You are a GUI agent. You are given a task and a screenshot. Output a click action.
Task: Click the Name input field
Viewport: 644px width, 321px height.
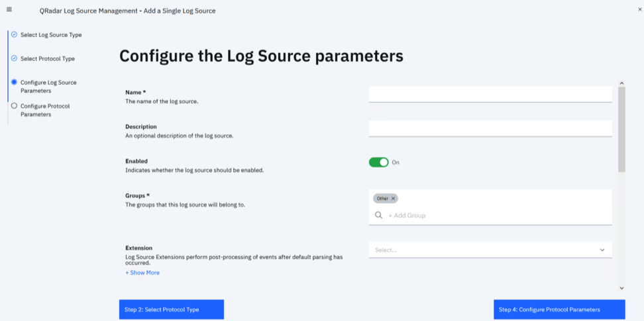490,94
